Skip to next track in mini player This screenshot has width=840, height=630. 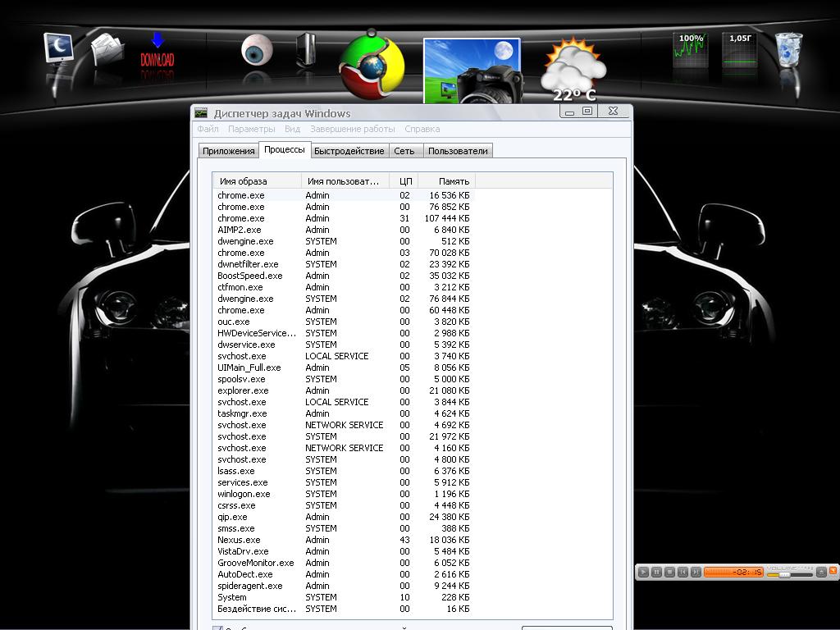(696, 572)
